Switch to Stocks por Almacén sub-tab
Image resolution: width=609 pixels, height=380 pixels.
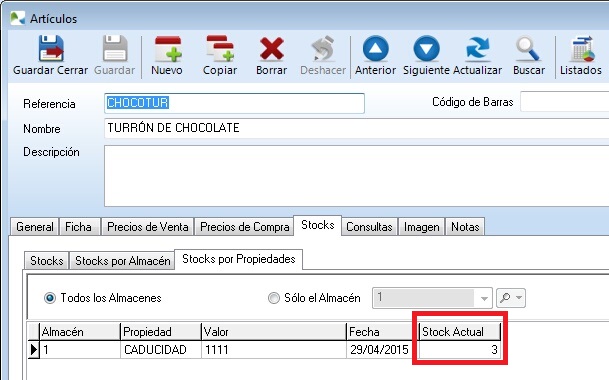click(x=123, y=260)
